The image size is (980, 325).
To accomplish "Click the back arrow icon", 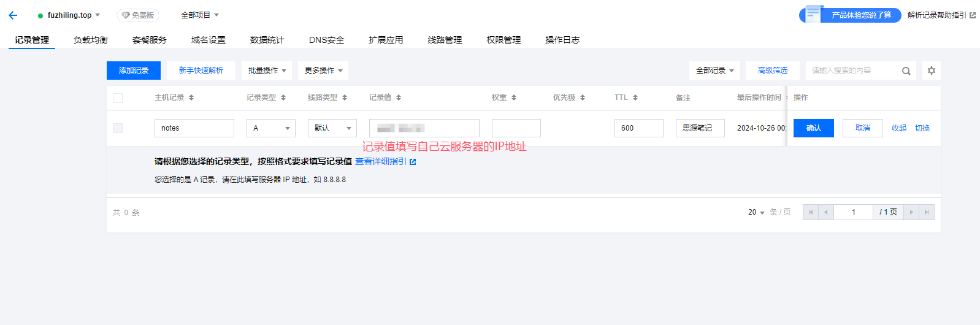I will 13,15.
